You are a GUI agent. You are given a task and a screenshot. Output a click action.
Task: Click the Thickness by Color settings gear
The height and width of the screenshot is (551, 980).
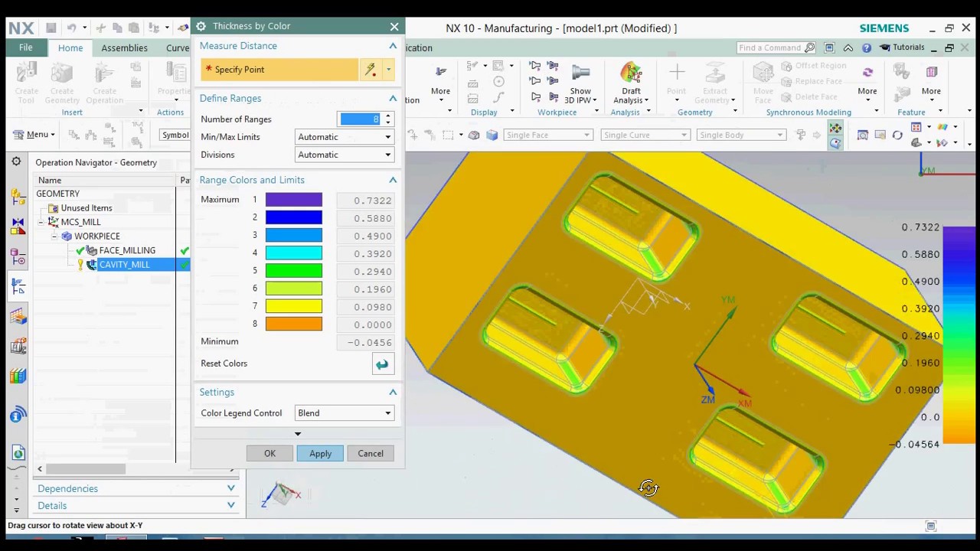tap(201, 26)
